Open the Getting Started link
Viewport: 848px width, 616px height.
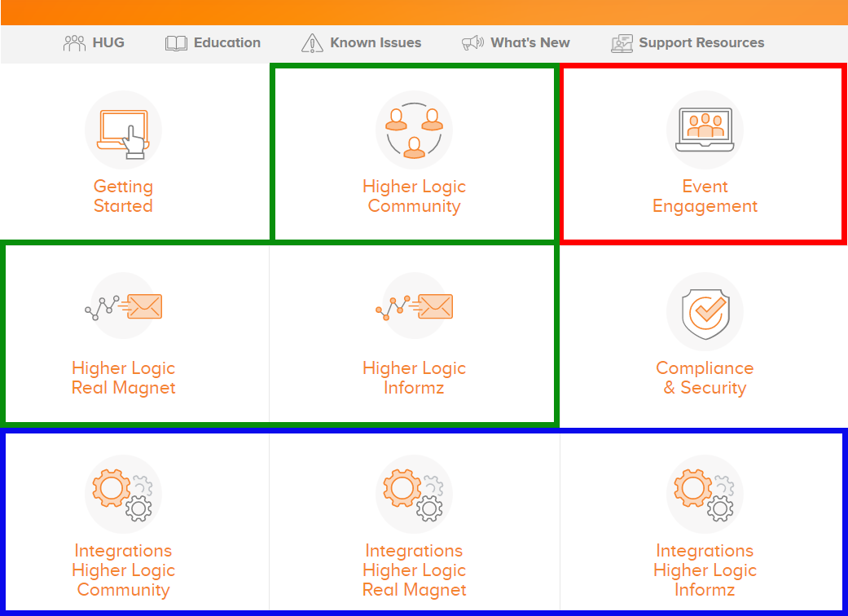click(123, 196)
